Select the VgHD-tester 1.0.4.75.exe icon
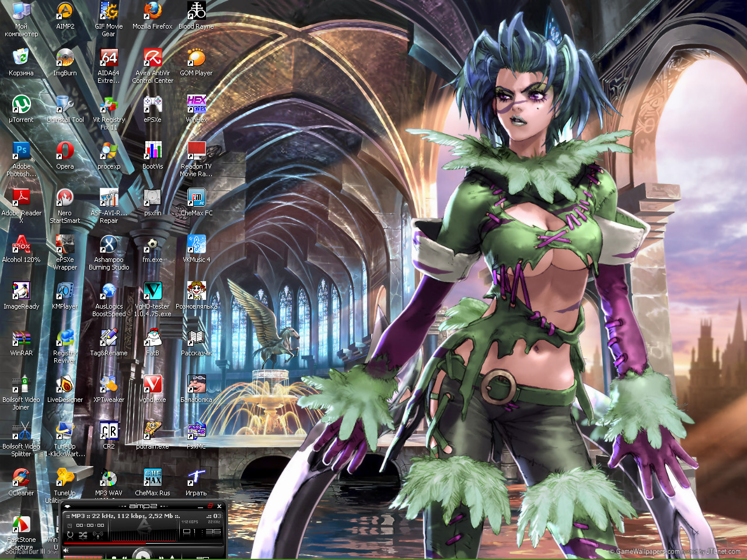This screenshot has height=560, width=747. 152,291
